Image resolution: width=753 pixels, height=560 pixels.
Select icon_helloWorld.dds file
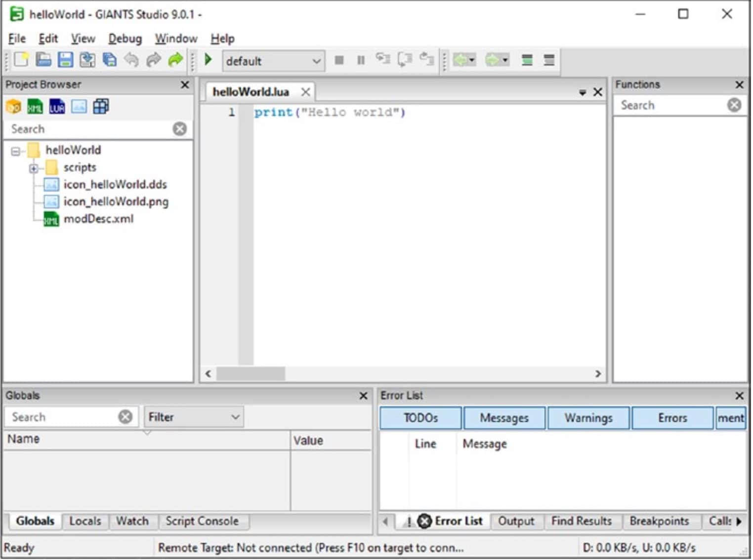(115, 185)
